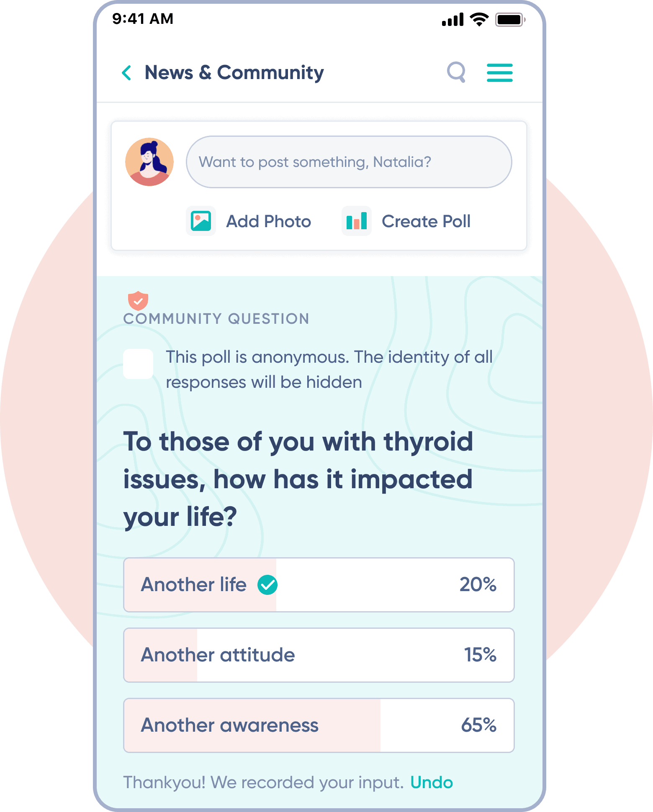653x812 pixels.
Task: Click Undo to retract your vote
Action: pyautogui.click(x=431, y=782)
